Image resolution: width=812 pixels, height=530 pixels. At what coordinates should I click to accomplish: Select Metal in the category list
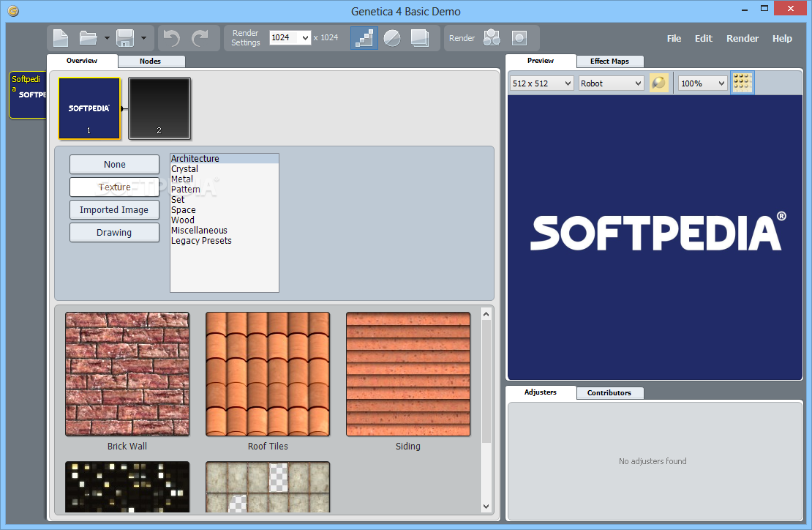point(225,179)
